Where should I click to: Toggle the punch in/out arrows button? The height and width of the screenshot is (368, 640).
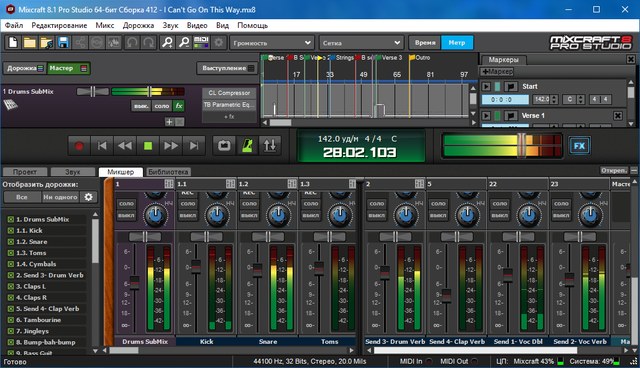pyautogui.click(x=270, y=146)
